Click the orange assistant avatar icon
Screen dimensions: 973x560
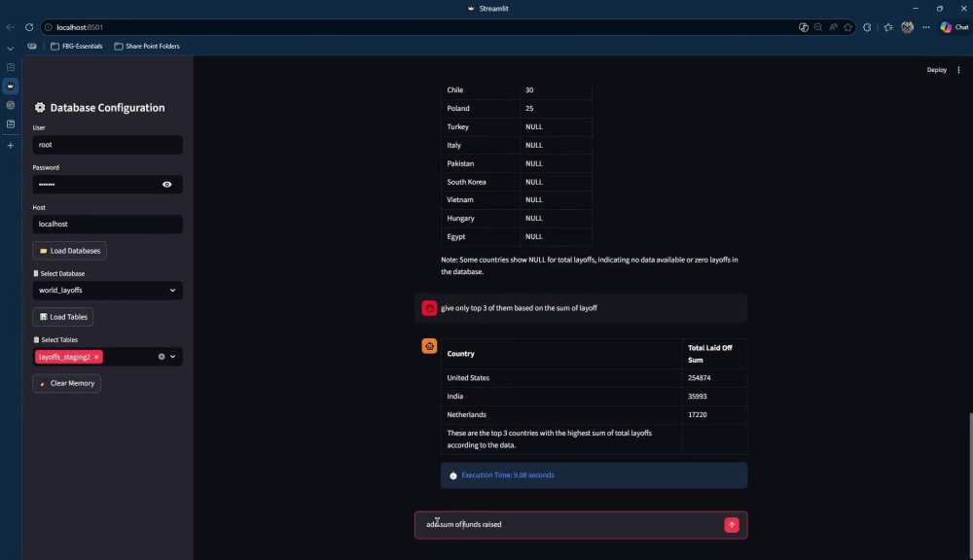429,346
